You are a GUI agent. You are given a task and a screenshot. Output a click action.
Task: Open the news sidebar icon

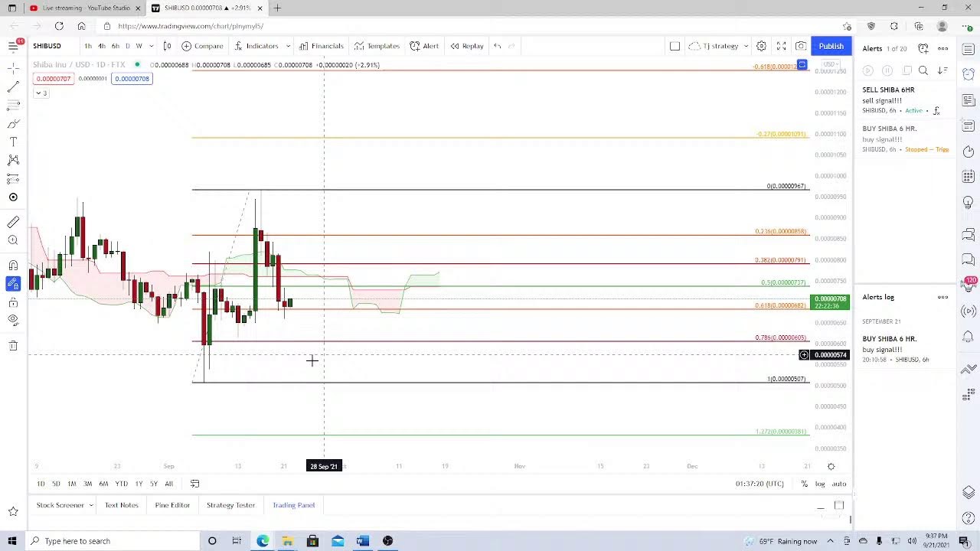pos(969,100)
